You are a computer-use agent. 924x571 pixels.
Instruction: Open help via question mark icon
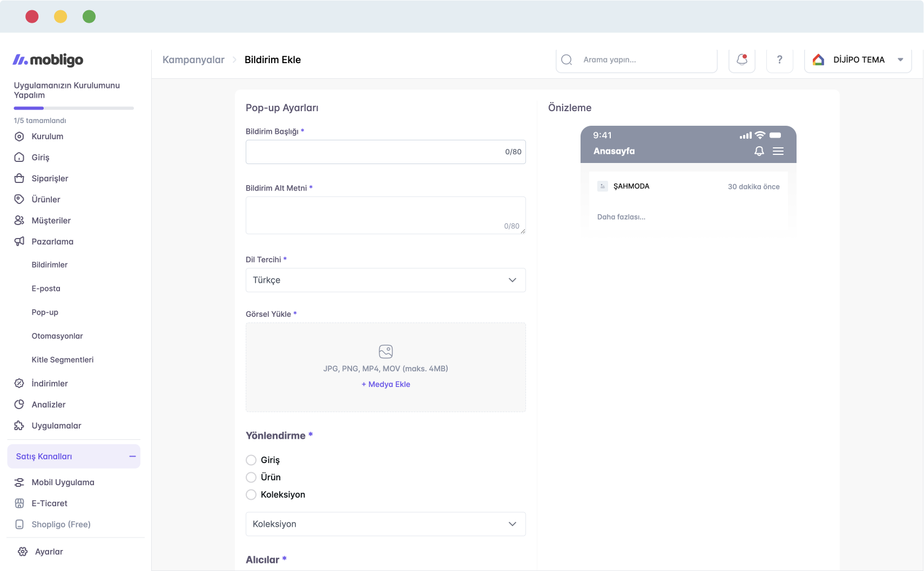(779, 60)
